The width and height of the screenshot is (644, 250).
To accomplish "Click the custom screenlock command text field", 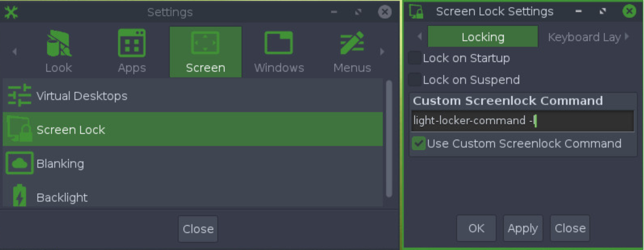I will coord(522,121).
